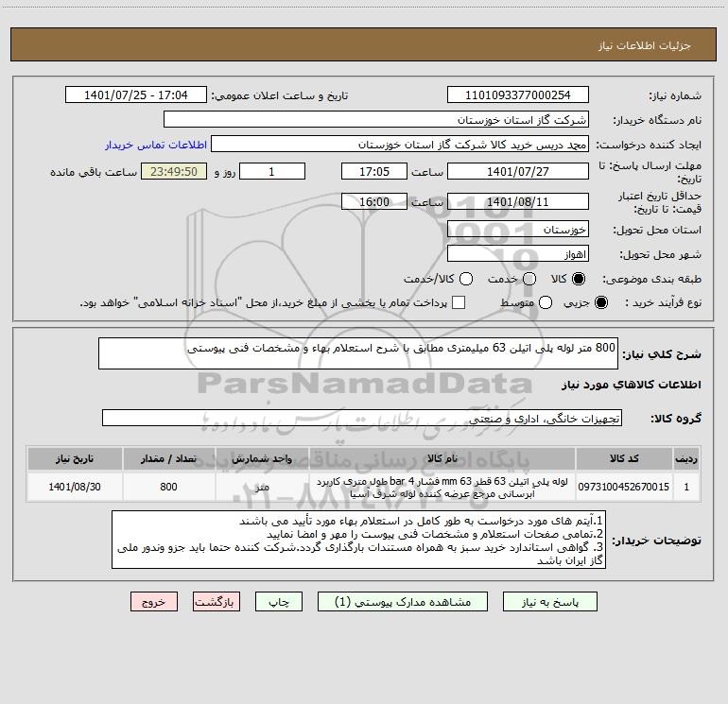Click the گروه کالا field
Screen dimensions: 728x704
coord(362,418)
